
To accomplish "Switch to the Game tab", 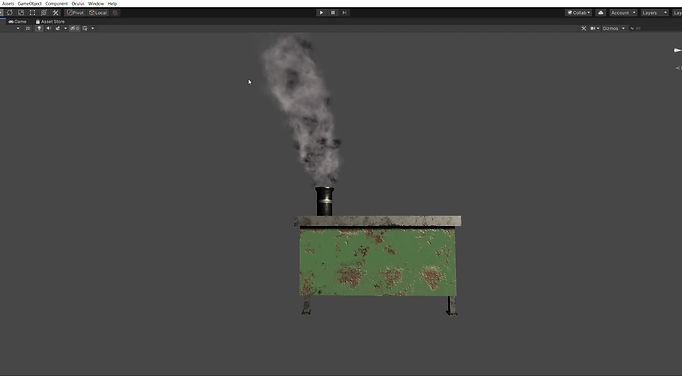I will coord(17,21).
